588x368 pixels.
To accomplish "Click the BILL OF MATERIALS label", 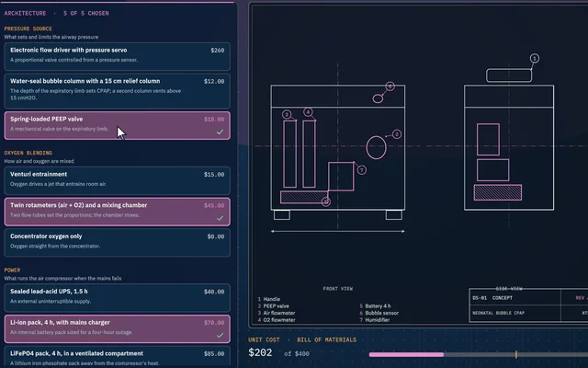I will [x=327, y=339].
